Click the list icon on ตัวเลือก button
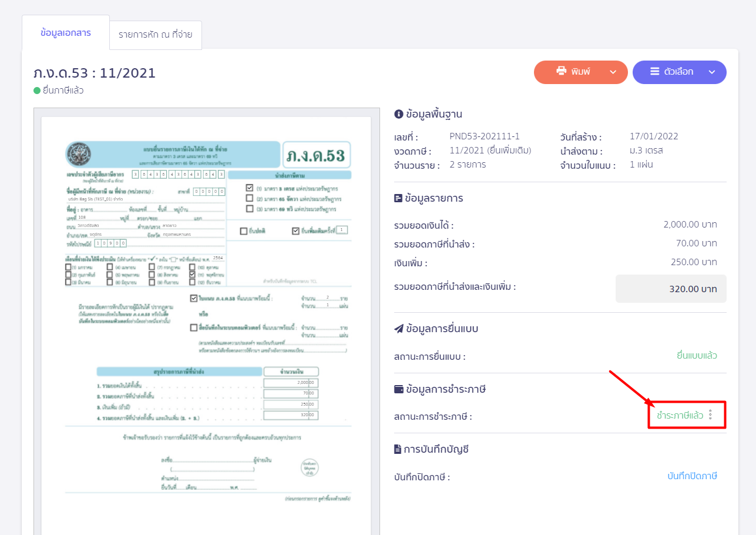Viewport: 756px width, 535px height. 654,72
